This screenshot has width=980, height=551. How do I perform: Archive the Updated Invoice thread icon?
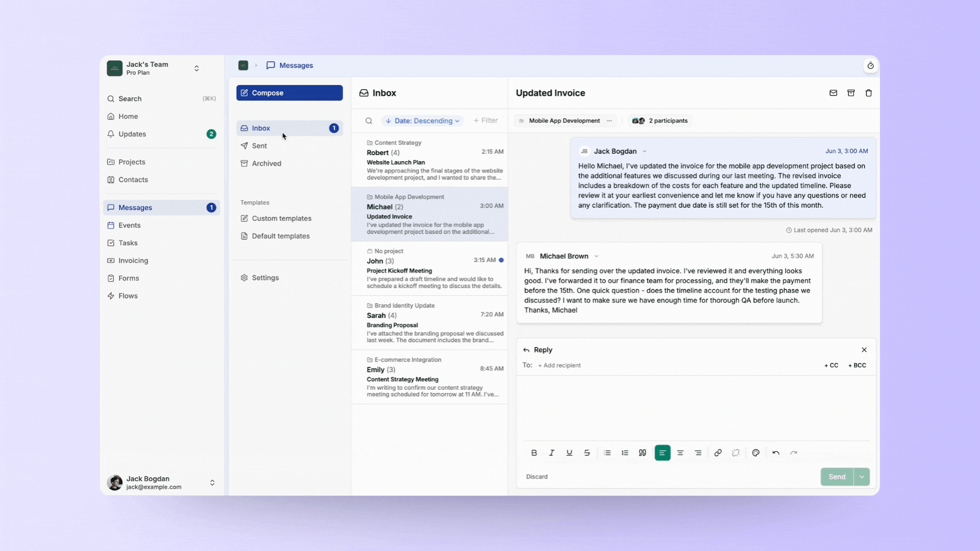click(x=851, y=93)
